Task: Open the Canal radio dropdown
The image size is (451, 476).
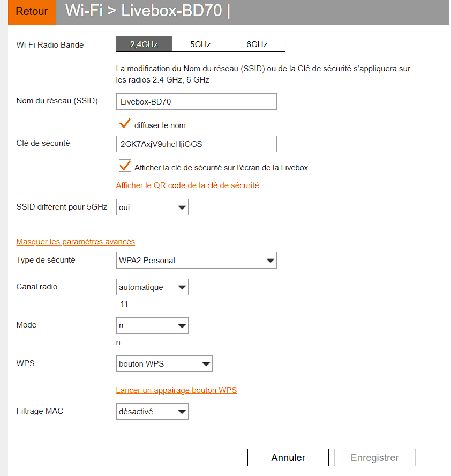Action: click(x=152, y=287)
